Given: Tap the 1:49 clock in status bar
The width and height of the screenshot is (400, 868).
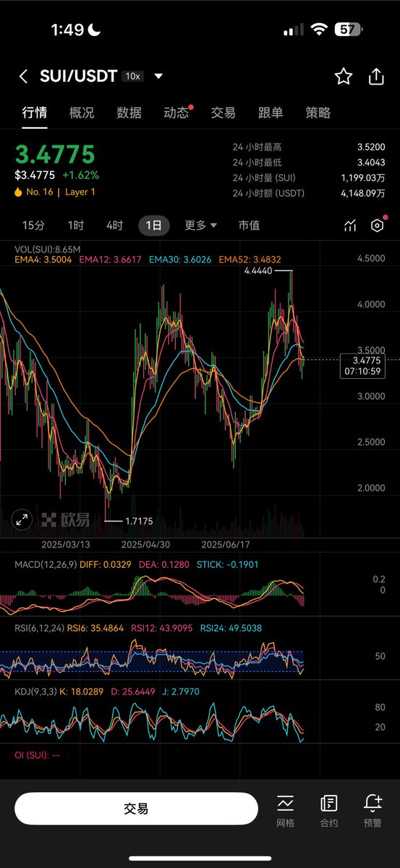Looking at the screenshot, I should (x=67, y=30).
